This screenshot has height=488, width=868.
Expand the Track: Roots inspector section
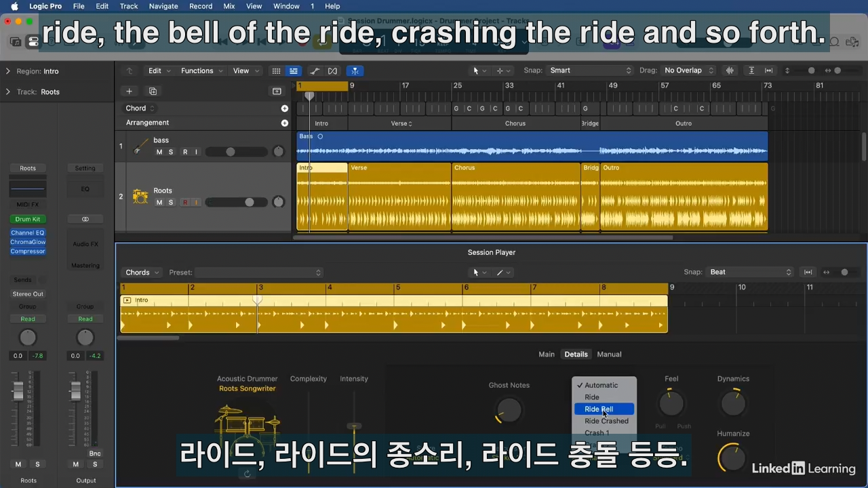8,91
